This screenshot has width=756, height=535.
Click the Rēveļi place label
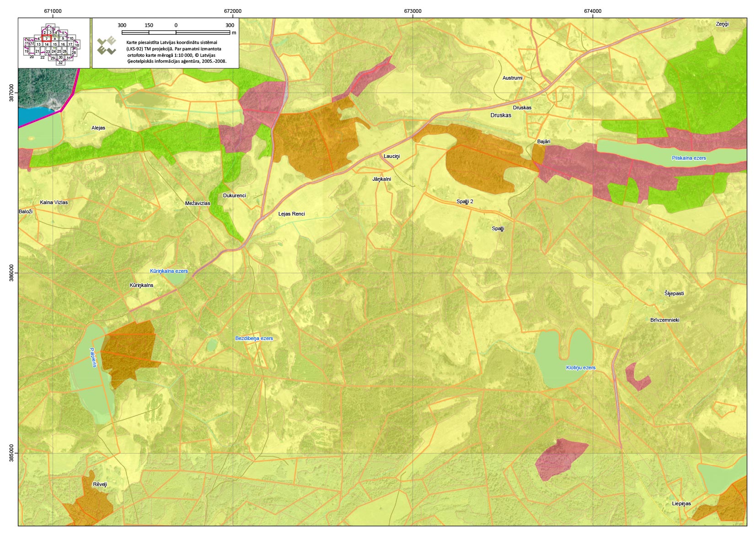pos(100,485)
